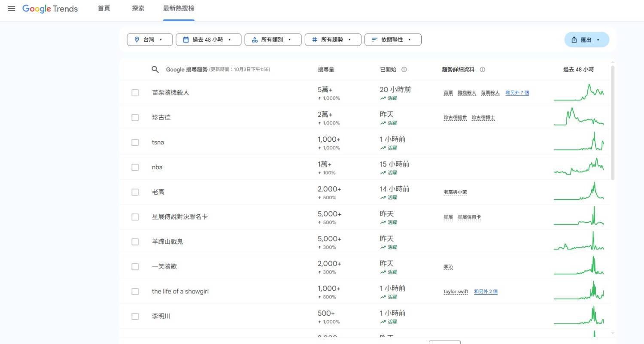Open the hamburger main menu
The width and height of the screenshot is (644, 344).
click(x=12, y=9)
